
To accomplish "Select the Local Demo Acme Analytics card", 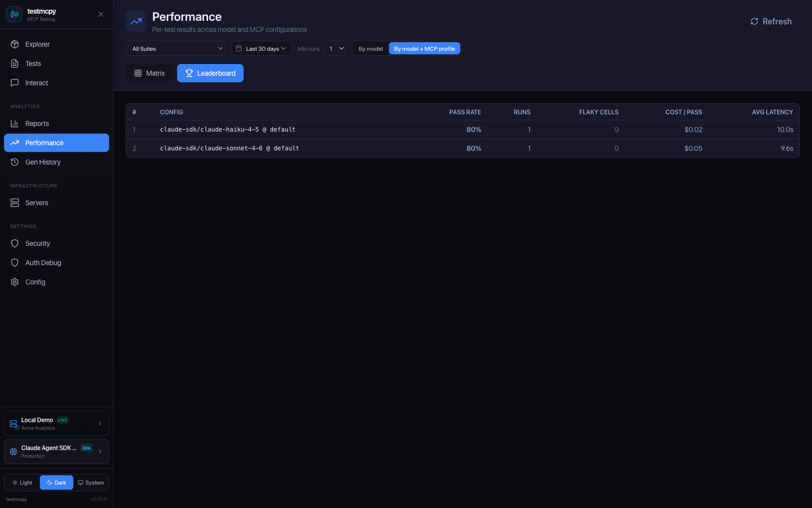I will click(x=56, y=424).
